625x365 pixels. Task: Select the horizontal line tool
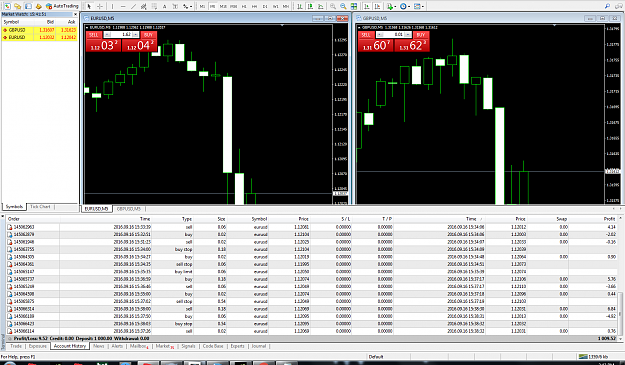coord(123,6)
